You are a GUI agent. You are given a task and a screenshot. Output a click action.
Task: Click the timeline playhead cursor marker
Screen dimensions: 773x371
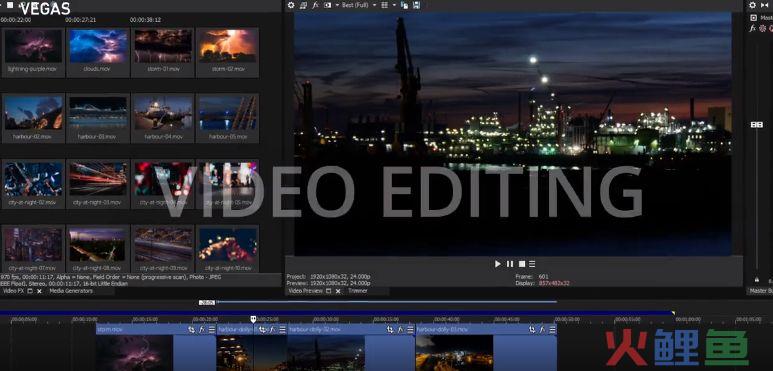click(253, 319)
